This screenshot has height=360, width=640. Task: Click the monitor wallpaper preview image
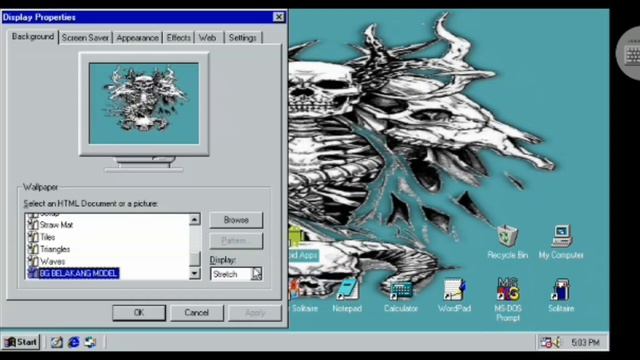click(x=144, y=103)
